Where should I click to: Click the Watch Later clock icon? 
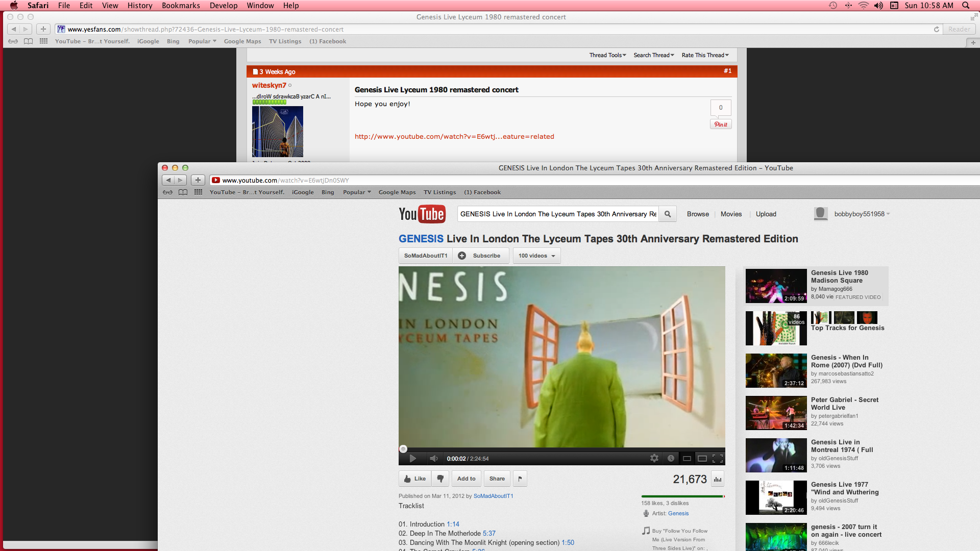[x=671, y=459]
